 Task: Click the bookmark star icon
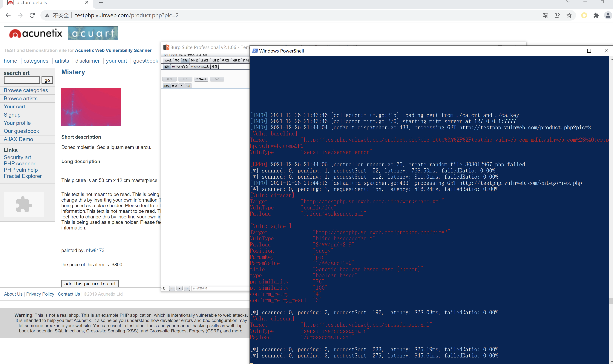(569, 16)
